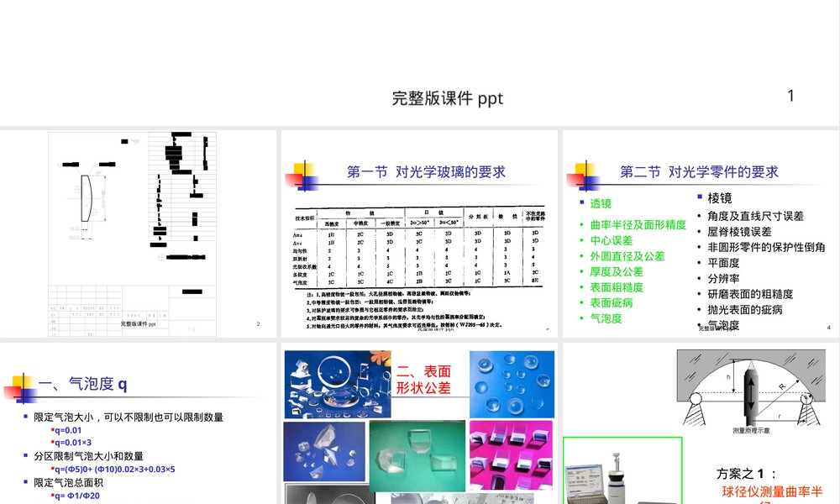
Task: Click the red title 二、表面形状公差
Action: point(423,379)
